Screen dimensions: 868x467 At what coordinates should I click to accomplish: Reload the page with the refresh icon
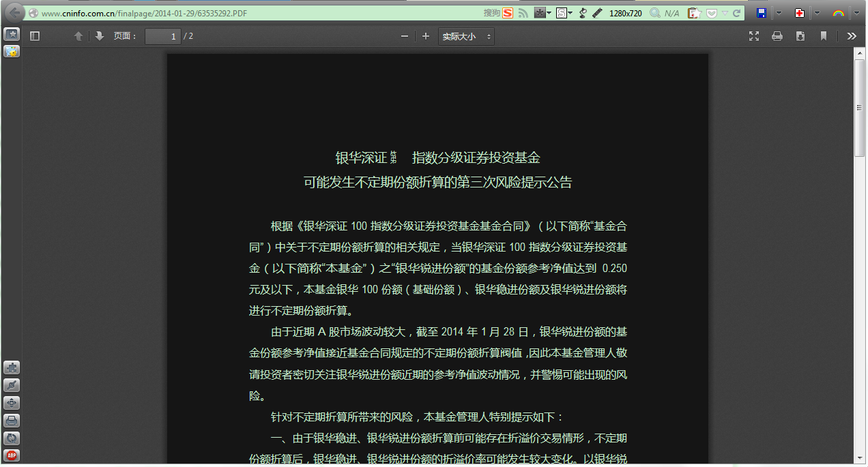coord(736,13)
